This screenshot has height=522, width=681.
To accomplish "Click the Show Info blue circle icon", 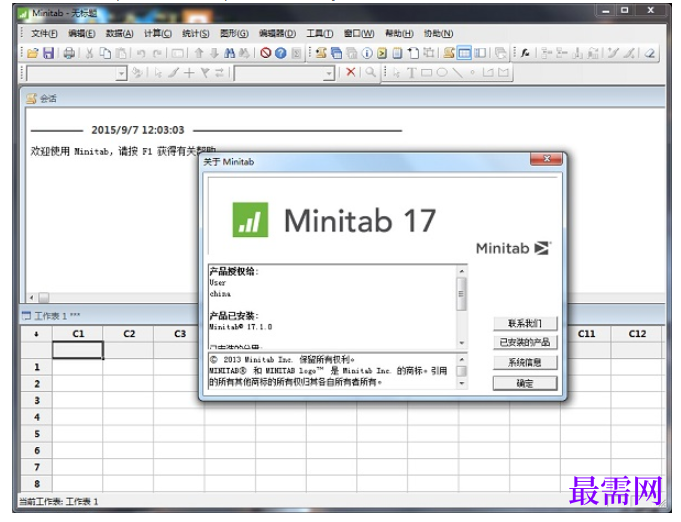I will pyautogui.click(x=367, y=53).
